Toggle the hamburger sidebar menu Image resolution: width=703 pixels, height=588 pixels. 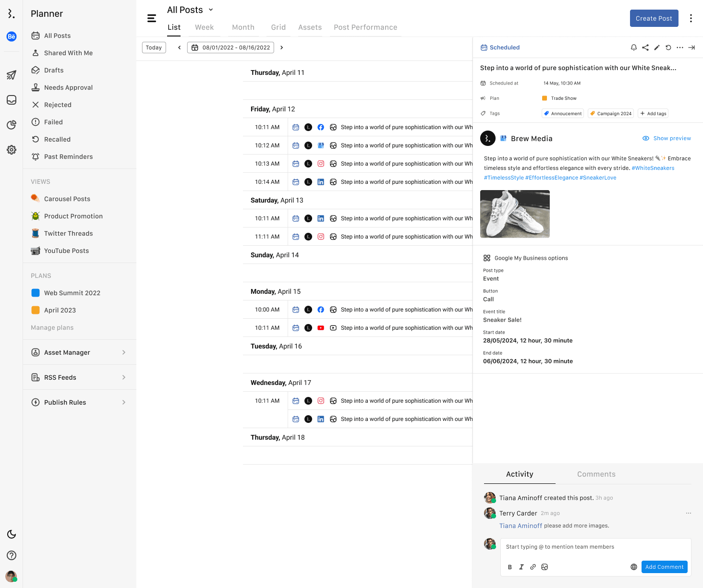click(x=152, y=18)
